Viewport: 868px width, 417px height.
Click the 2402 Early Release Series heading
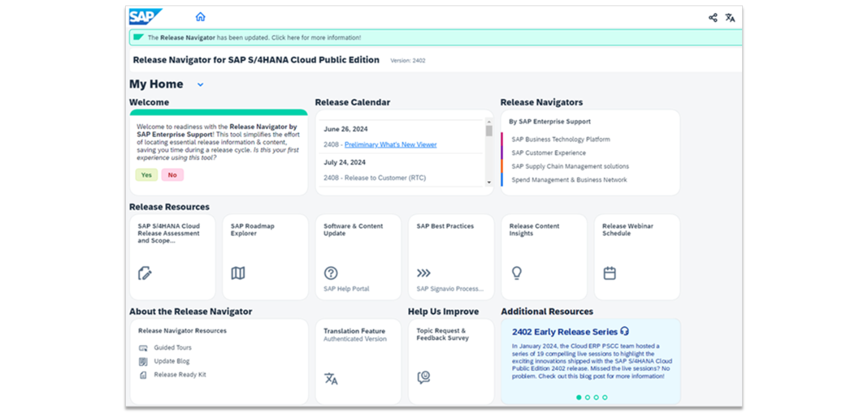pyautogui.click(x=565, y=332)
